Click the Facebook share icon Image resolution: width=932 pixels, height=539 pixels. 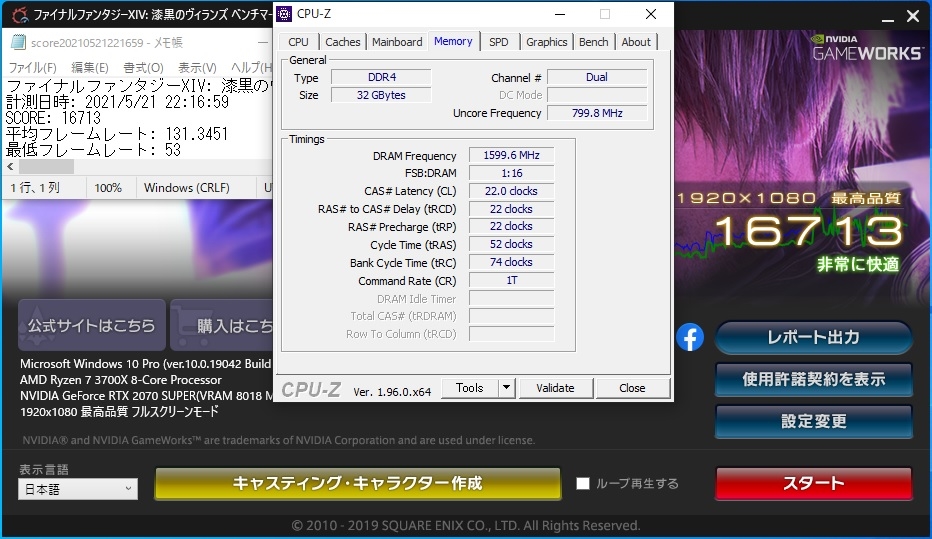(x=689, y=338)
